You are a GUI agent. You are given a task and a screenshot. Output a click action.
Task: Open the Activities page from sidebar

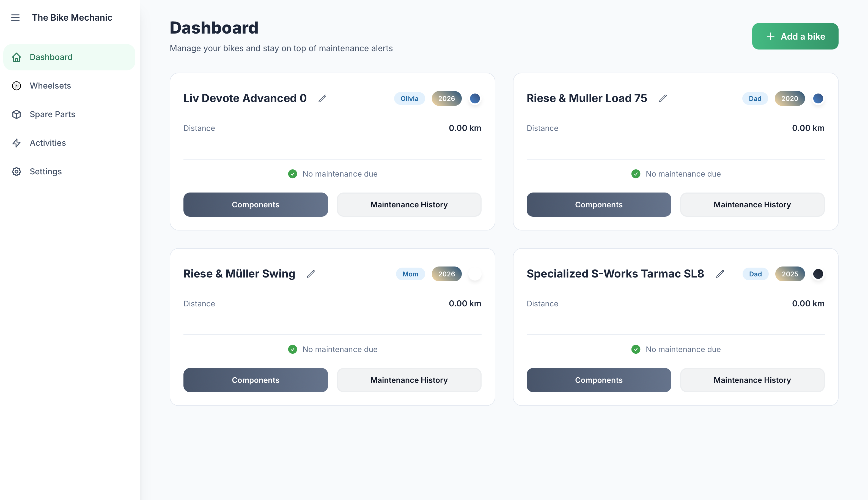[x=47, y=143]
